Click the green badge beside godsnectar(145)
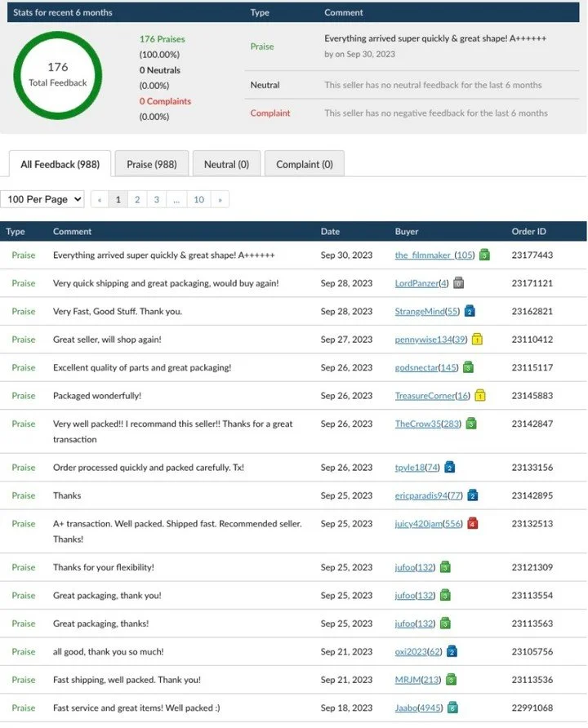The width and height of the screenshot is (588, 728). tap(468, 367)
